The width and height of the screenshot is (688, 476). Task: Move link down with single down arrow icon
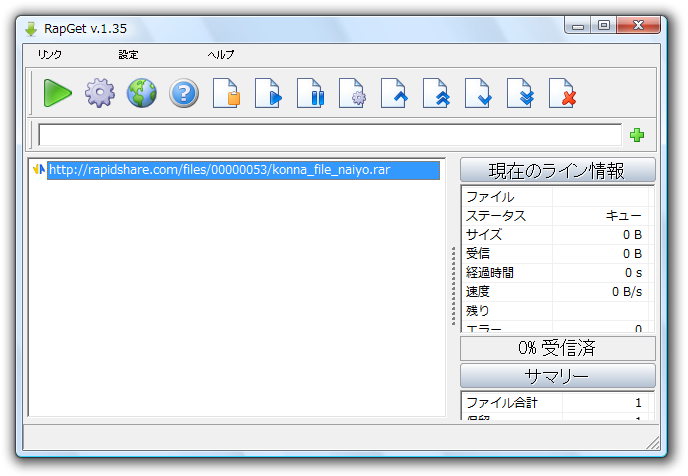point(478,93)
